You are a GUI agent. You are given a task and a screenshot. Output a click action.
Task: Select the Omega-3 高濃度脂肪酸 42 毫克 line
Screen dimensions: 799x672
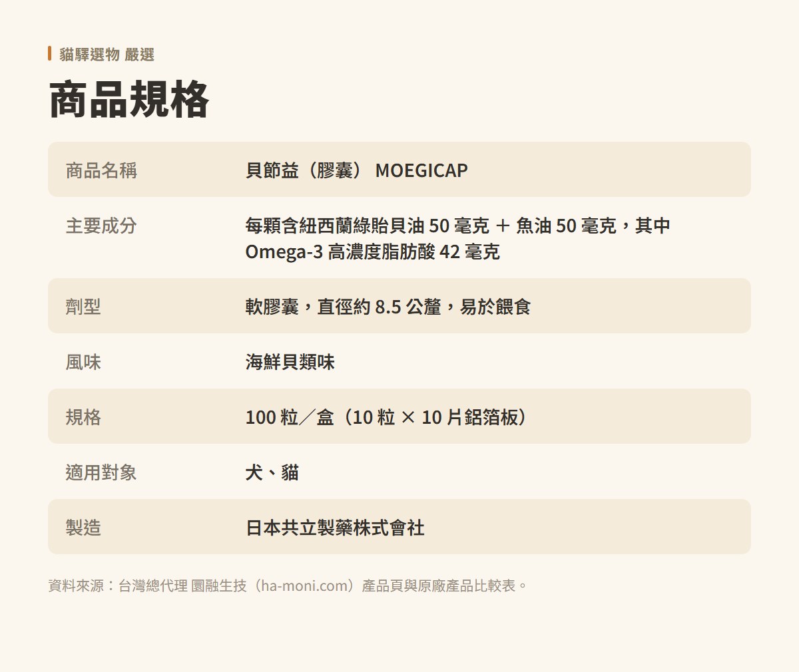click(372, 252)
